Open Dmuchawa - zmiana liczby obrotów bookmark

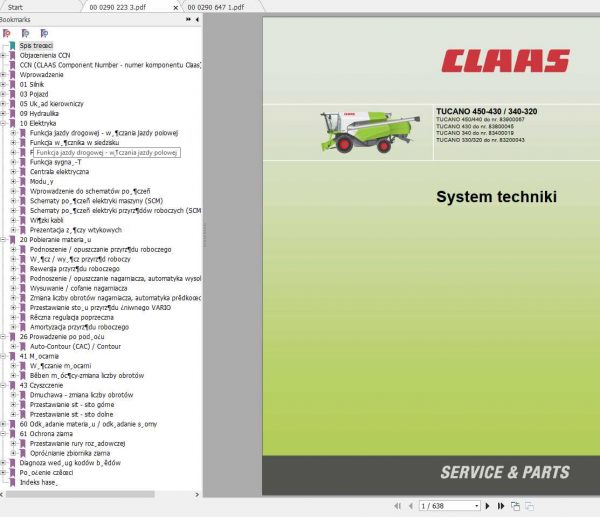coord(82,395)
